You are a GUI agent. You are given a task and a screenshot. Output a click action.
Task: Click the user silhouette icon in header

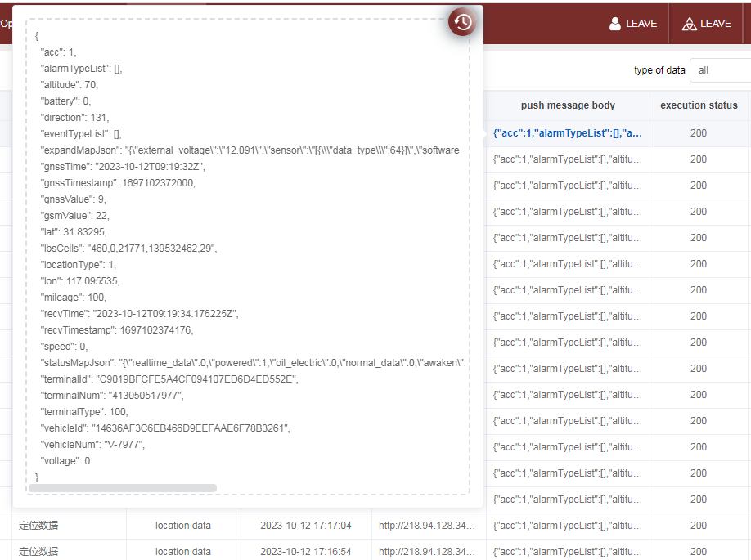(615, 24)
